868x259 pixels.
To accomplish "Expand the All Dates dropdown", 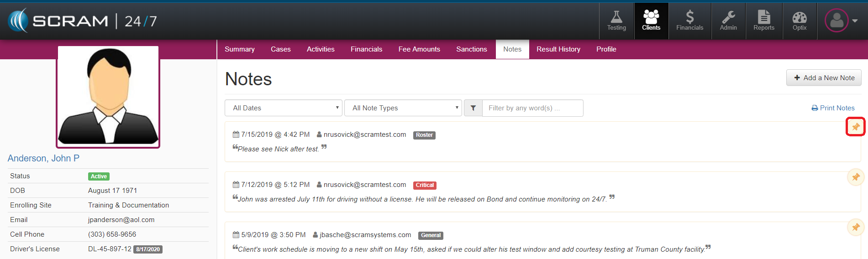I will (x=283, y=108).
